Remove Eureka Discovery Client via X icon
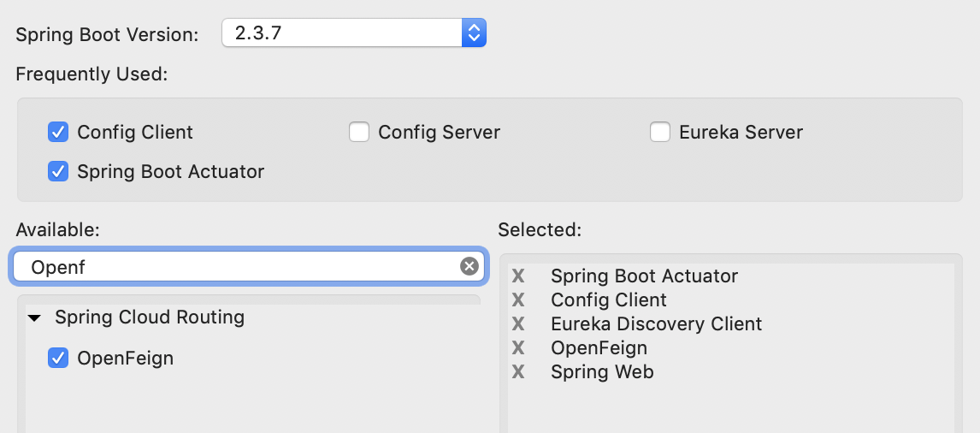 (517, 324)
